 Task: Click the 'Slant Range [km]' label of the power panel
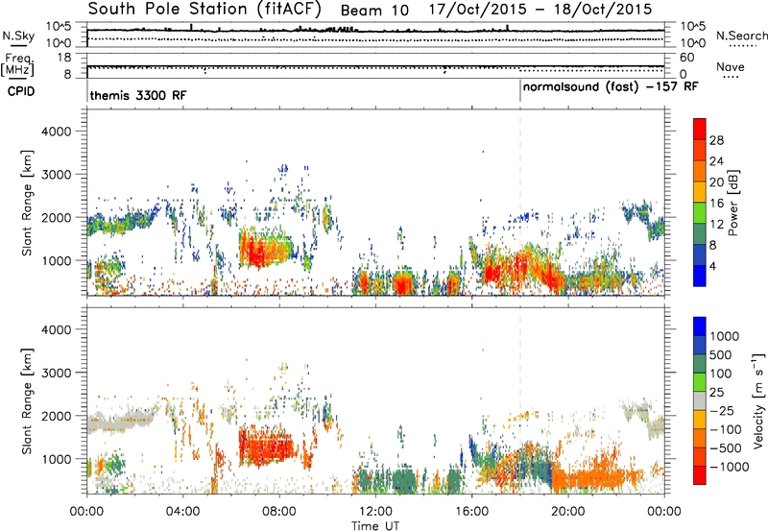click(27, 203)
